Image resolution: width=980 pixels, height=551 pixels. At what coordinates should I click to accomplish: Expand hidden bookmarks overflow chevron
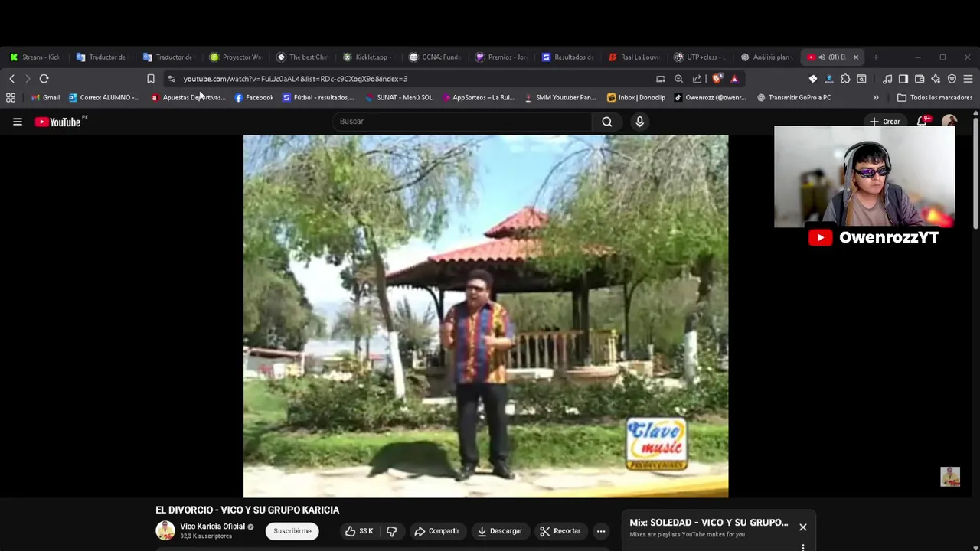pos(876,98)
